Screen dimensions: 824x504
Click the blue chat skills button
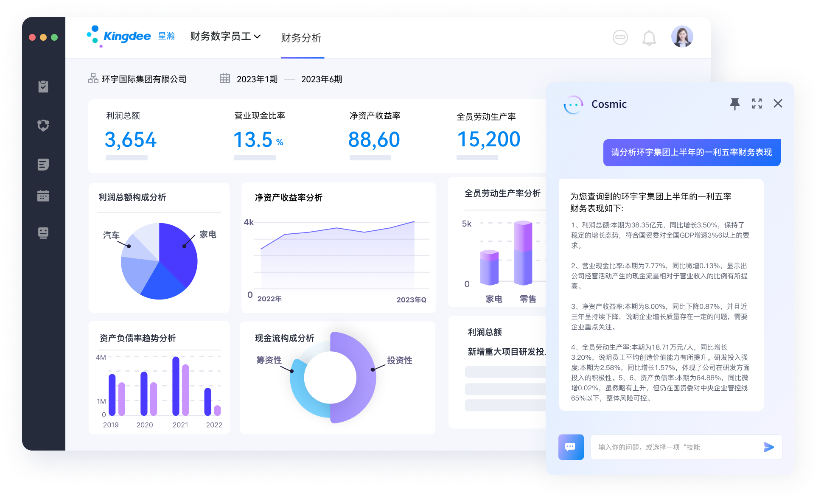click(571, 447)
